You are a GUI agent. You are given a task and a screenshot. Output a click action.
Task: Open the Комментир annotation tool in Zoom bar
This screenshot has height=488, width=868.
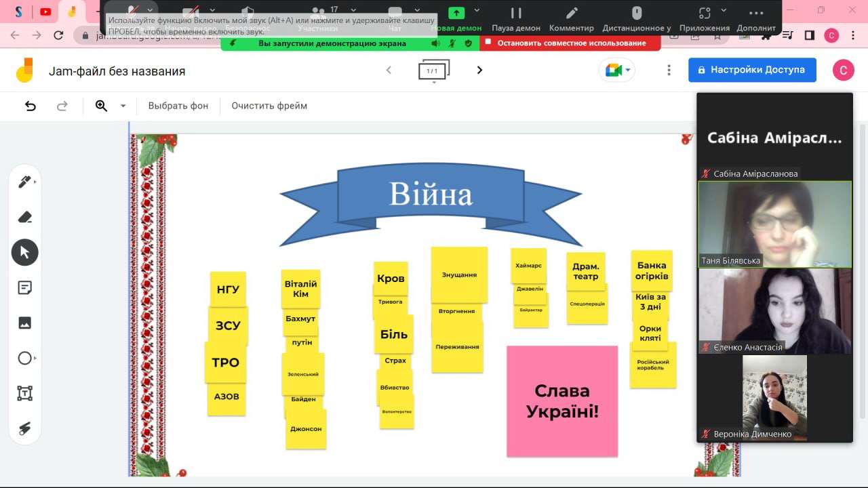[x=571, y=18]
